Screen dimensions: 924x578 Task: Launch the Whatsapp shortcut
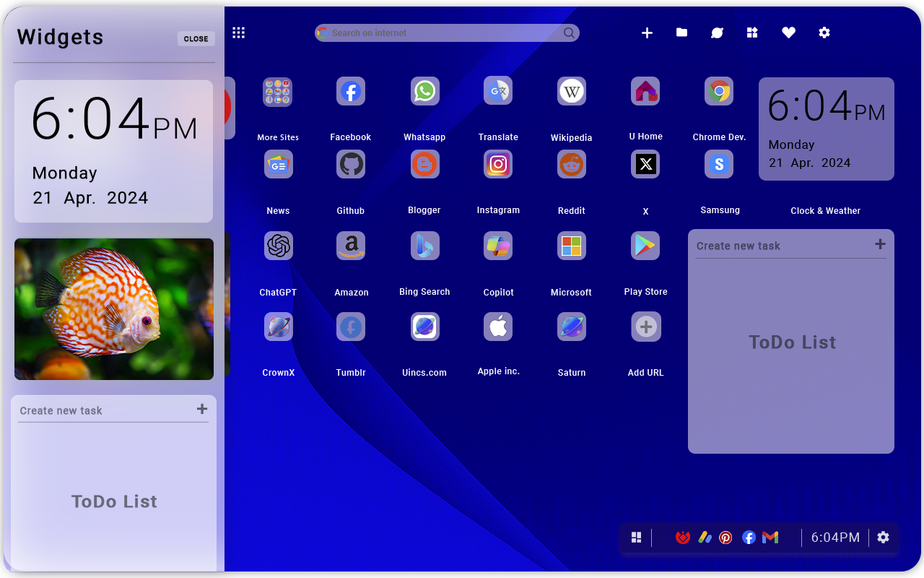click(424, 90)
